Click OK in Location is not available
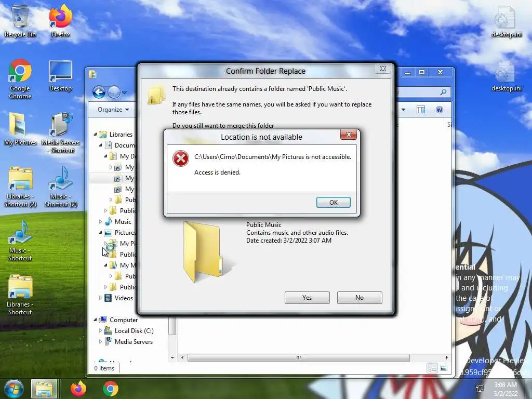The width and height of the screenshot is (532, 399). point(333,202)
